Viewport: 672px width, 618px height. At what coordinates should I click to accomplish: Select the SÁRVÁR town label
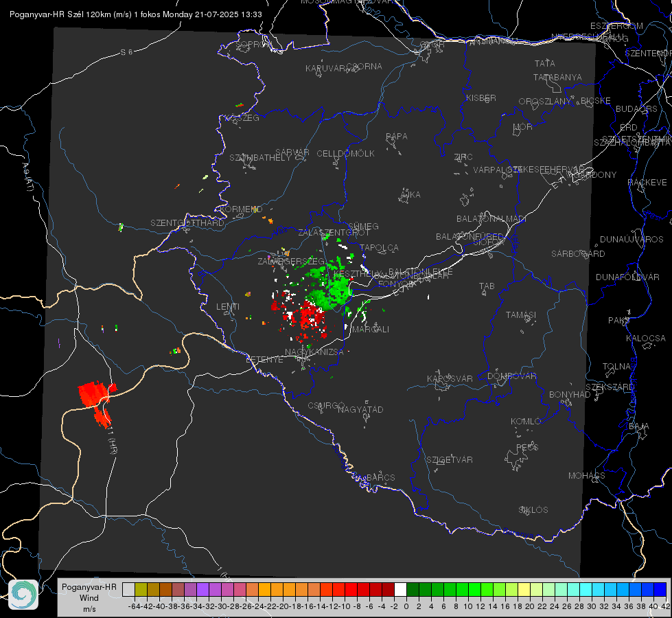click(x=292, y=152)
